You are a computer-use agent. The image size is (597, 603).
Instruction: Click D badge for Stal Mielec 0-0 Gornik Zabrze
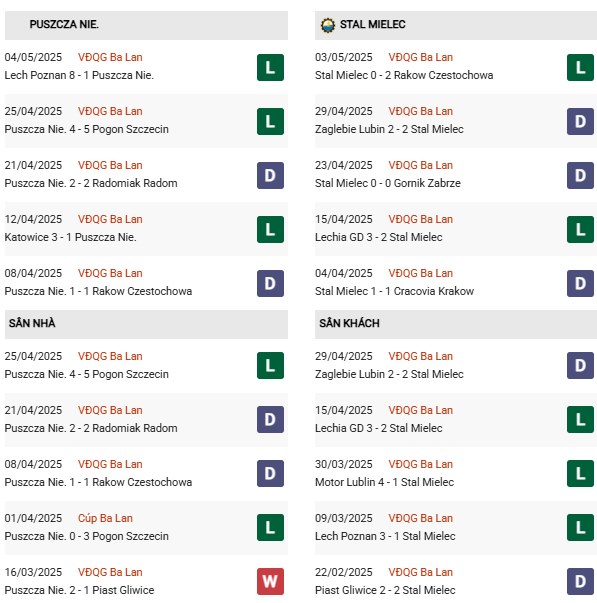(x=580, y=176)
